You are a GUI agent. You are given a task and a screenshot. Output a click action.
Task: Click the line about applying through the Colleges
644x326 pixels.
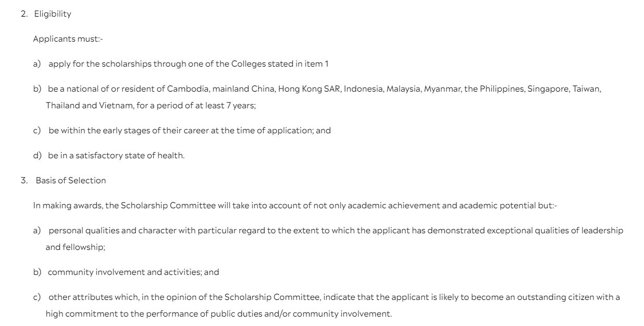click(188, 64)
